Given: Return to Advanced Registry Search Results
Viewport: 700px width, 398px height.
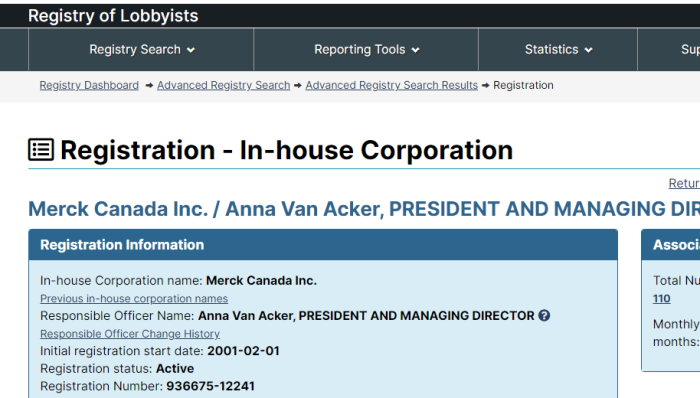Looking at the screenshot, I should pyautogui.click(x=392, y=85).
